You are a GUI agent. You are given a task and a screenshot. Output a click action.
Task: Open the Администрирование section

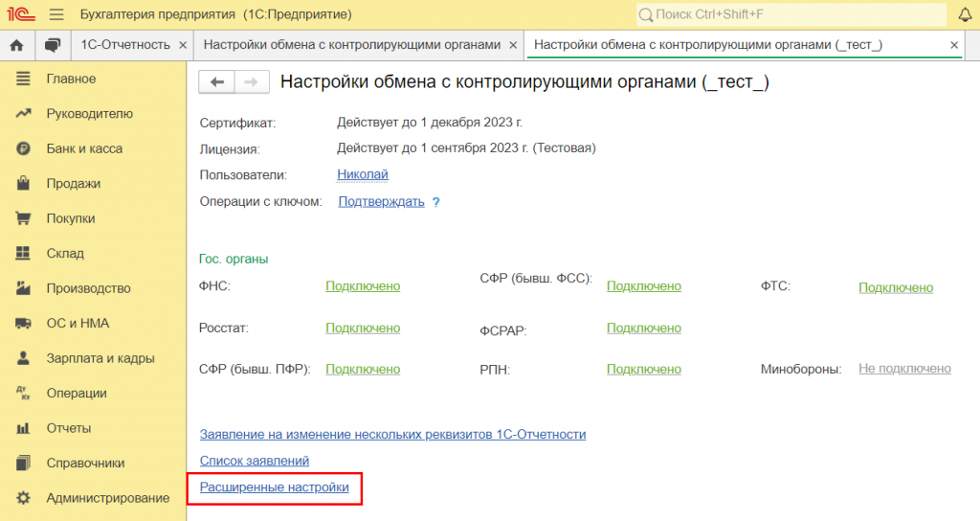(108, 498)
